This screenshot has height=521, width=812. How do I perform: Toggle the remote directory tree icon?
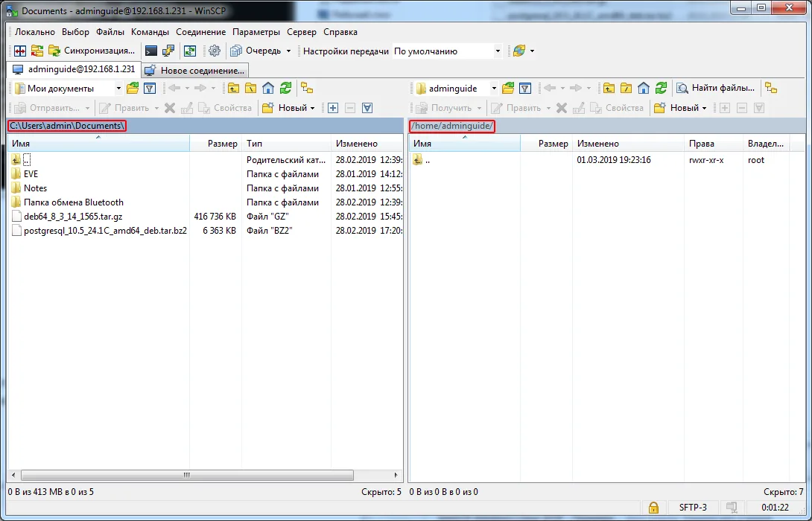pos(771,88)
